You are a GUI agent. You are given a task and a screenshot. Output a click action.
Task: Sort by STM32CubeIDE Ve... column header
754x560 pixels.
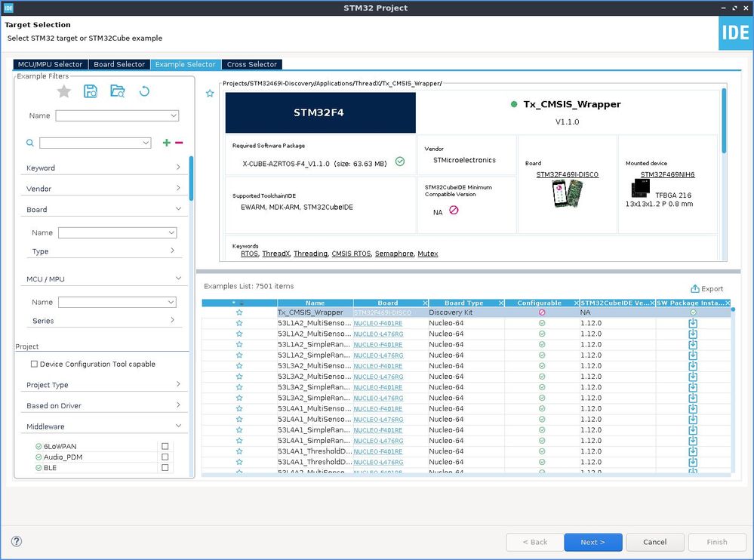(614, 303)
